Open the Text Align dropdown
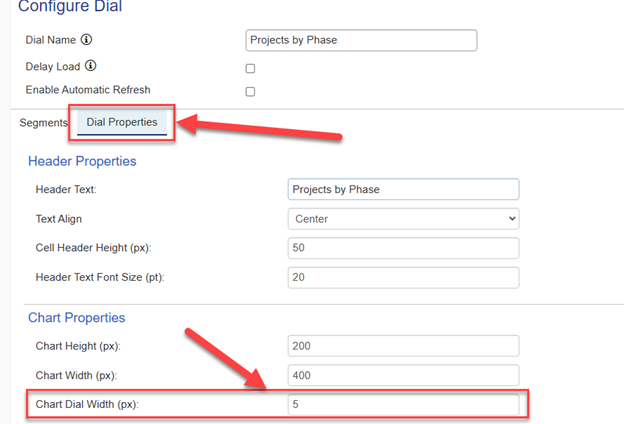The width and height of the screenshot is (624, 424). (x=402, y=218)
